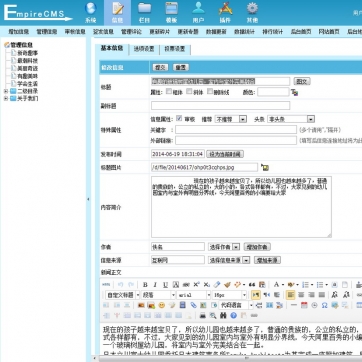Check the 粗体 bold title attribute
Screen dimensions: 362x362
coord(169,91)
